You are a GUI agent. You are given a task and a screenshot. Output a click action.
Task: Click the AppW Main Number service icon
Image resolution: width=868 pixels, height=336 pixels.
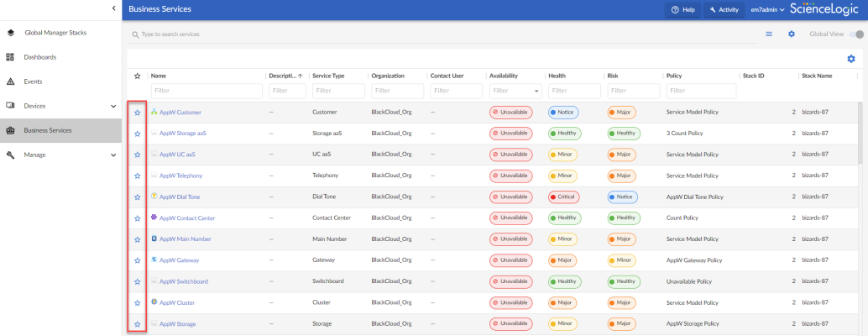coord(154,239)
